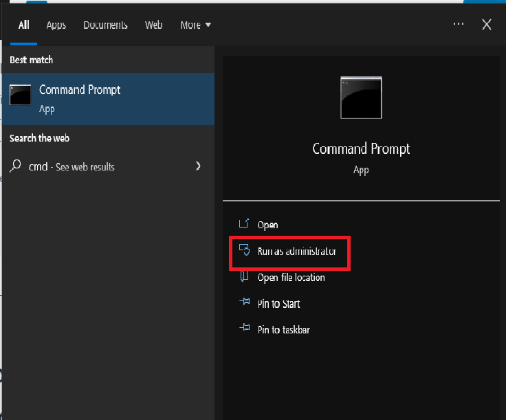Click cmd - See web results entry

click(72, 167)
